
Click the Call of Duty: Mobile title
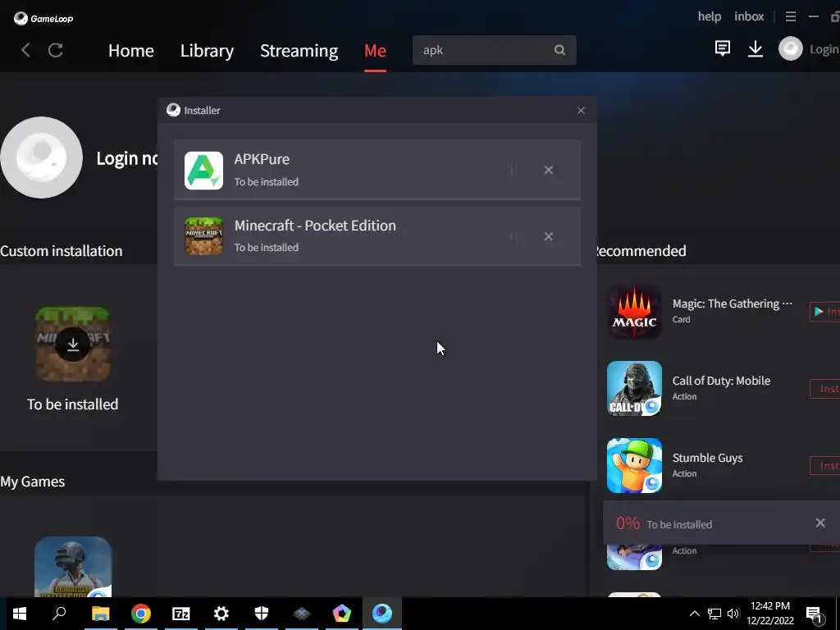coord(721,381)
